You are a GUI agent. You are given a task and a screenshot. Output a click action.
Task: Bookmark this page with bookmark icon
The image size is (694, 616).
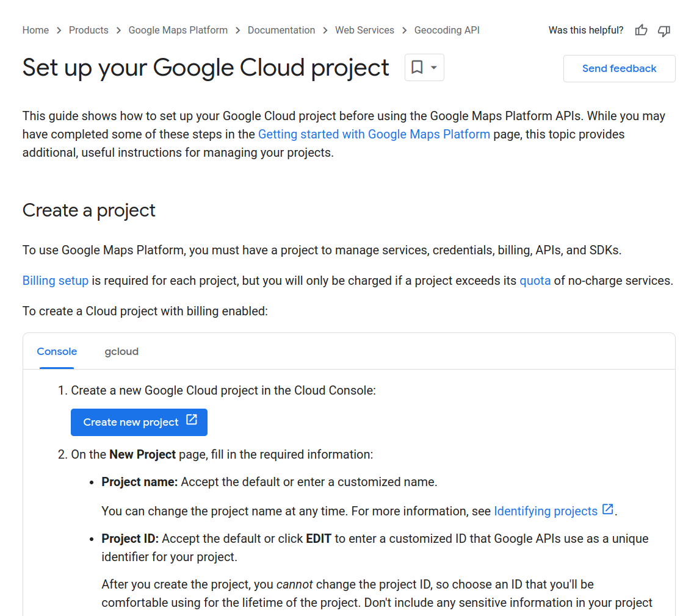417,68
